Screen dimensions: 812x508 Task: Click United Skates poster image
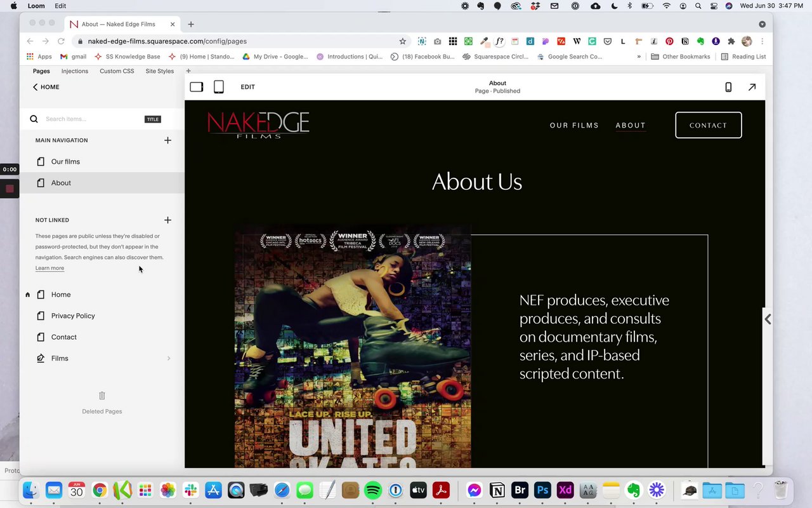pyautogui.click(x=353, y=347)
